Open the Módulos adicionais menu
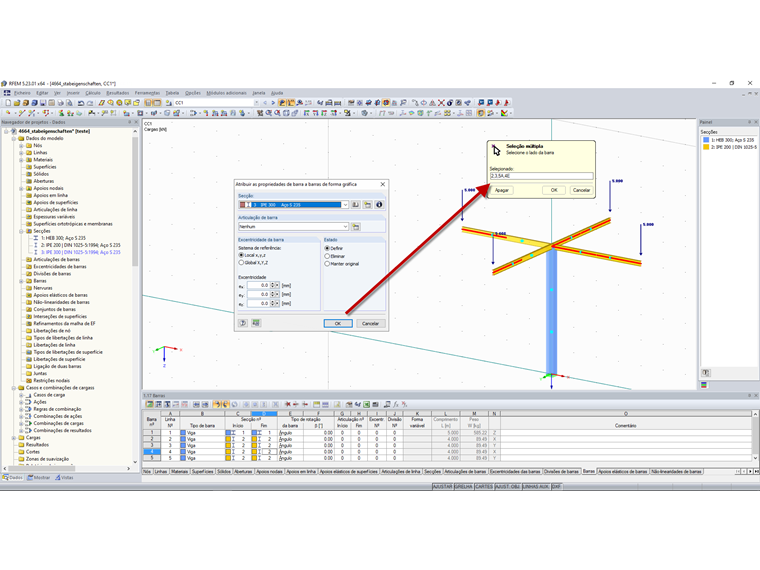 coord(226,93)
